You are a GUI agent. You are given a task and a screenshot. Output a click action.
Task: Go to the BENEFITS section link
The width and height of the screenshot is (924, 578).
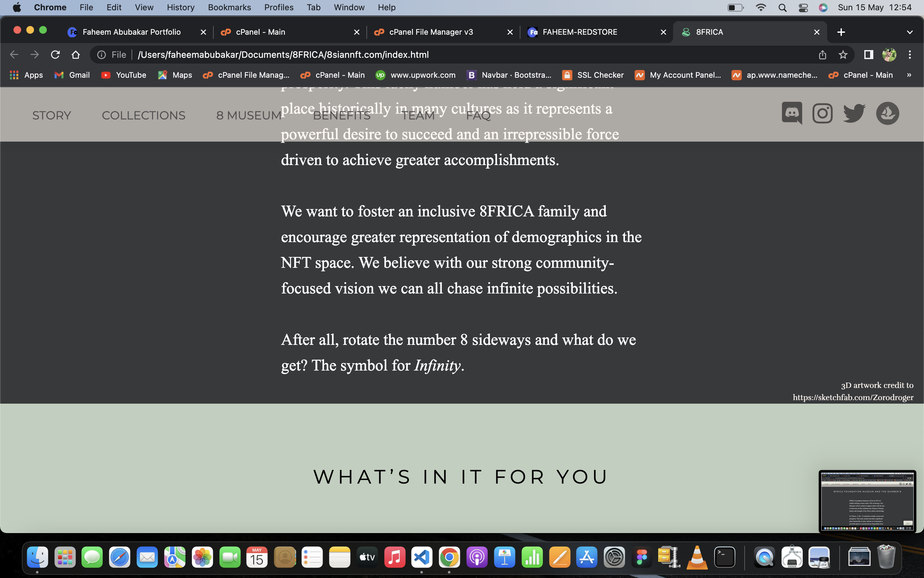tap(342, 116)
